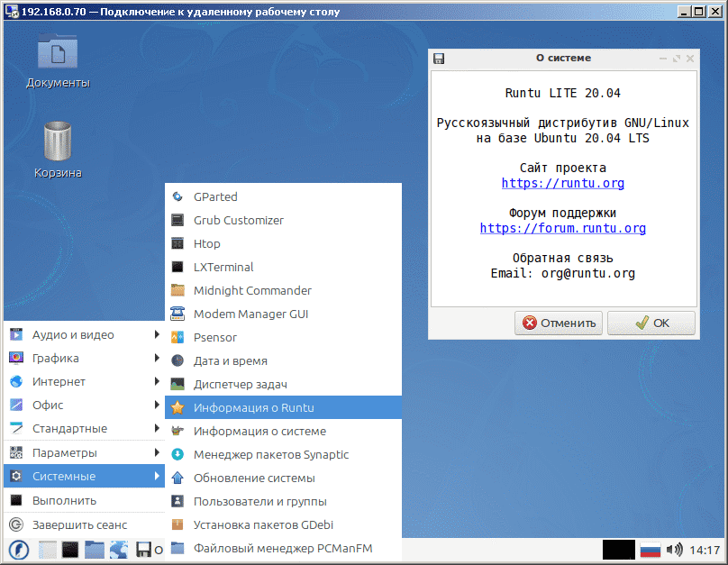Click the black tray applet on the panel

coord(618,551)
